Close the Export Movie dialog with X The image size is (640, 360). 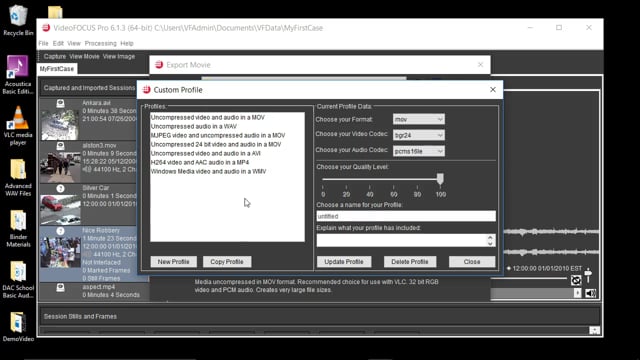pyautogui.click(x=480, y=64)
